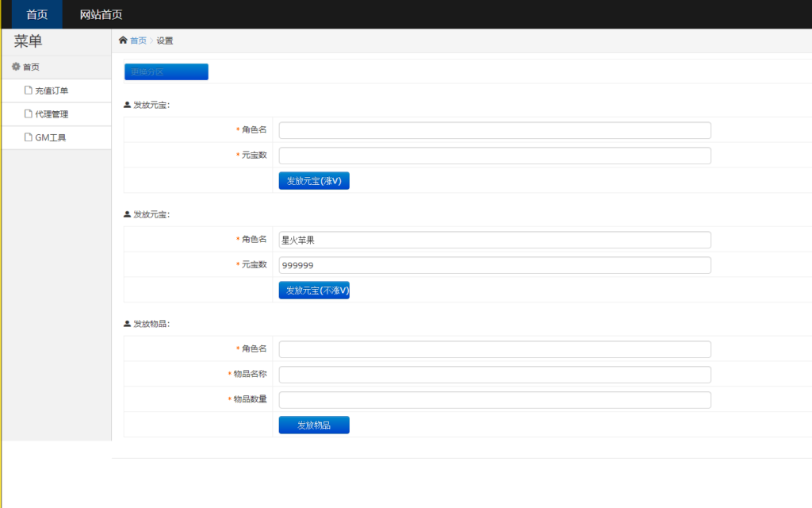Click the document icon beside 代理管理

tap(29, 114)
